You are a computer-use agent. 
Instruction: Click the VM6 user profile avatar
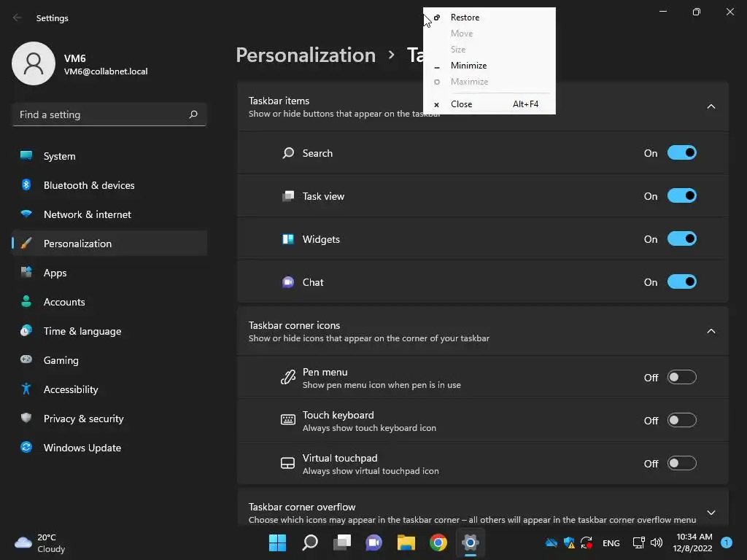click(x=34, y=63)
